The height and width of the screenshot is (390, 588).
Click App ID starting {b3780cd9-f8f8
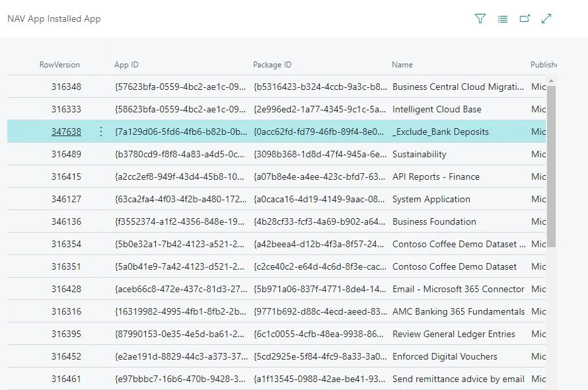180,154
